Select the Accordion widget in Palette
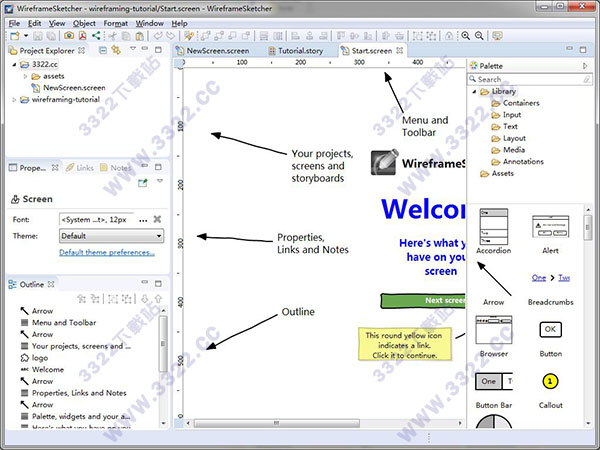This screenshot has width=600, height=450. coord(494,232)
